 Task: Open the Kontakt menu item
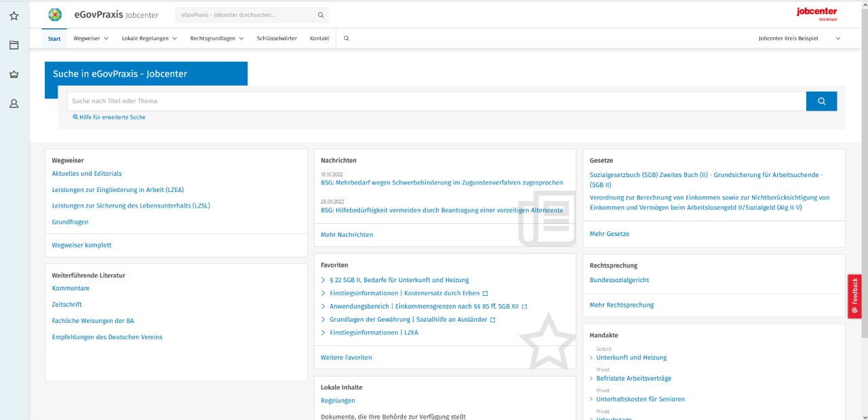click(319, 39)
